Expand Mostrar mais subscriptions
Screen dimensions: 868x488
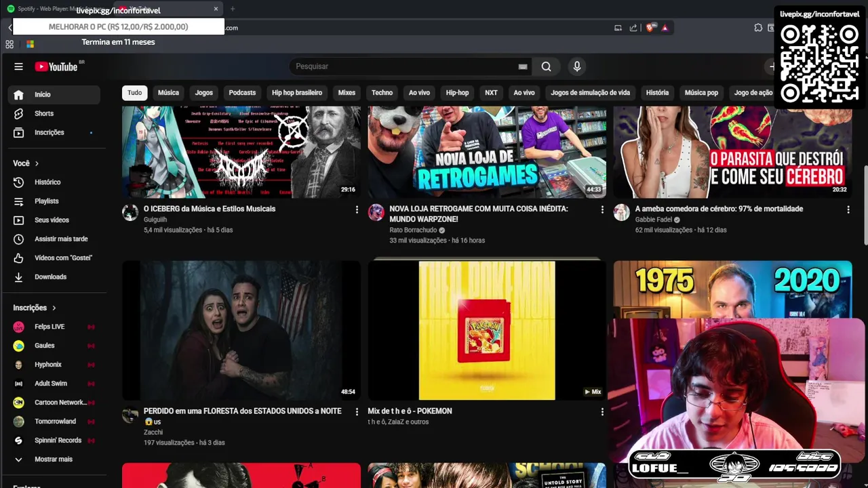(56, 460)
